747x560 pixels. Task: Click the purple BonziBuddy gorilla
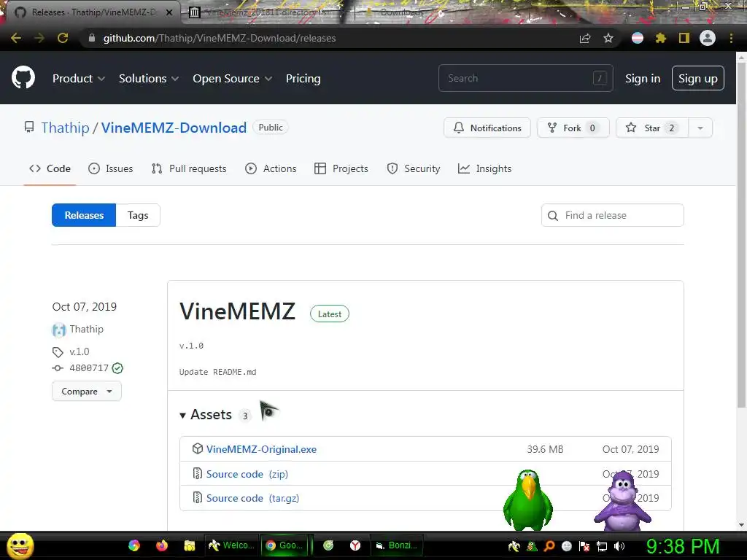[x=623, y=500]
